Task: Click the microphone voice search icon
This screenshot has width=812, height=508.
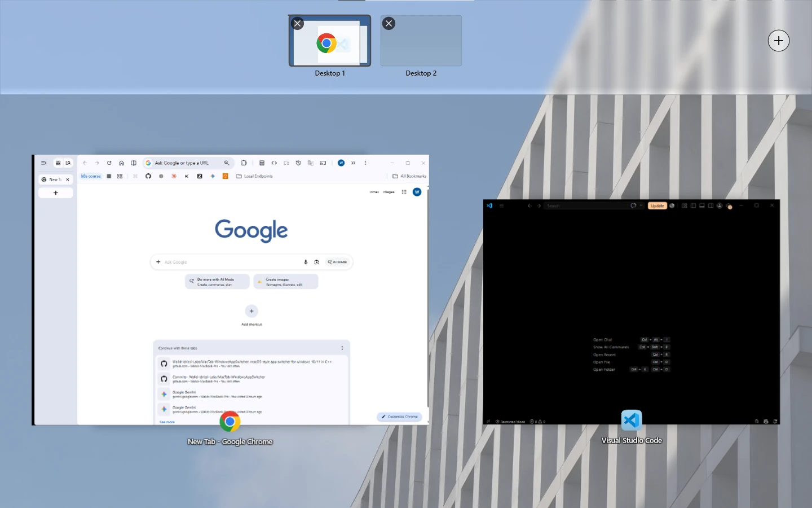Action: tap(306, 262)
